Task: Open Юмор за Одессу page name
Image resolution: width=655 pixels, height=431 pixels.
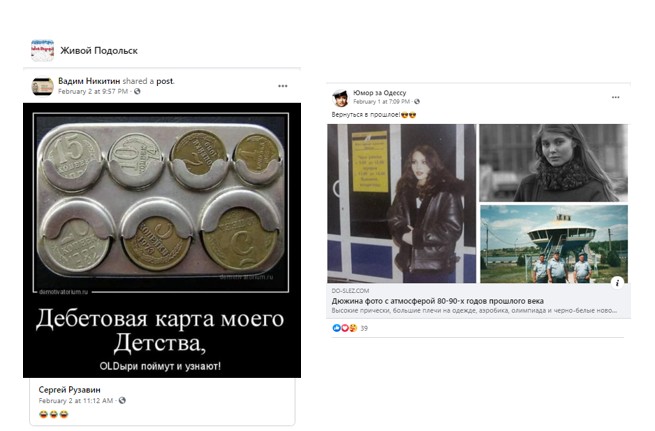Action: click(379, 93)
